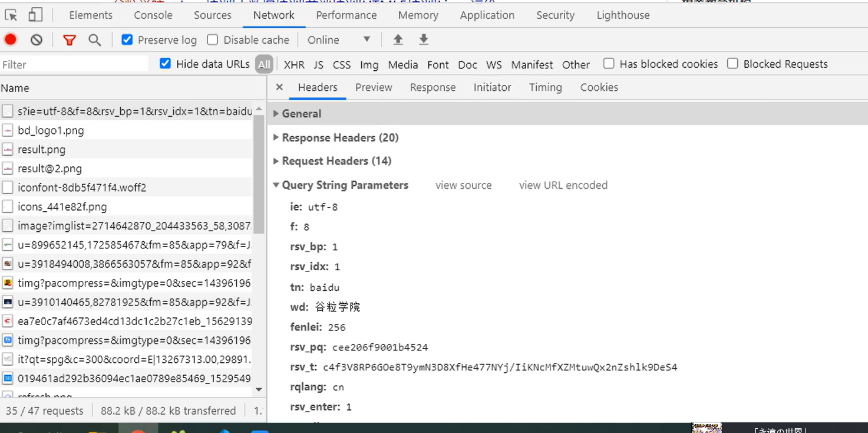Clear the network log
Screen dimensions: 868x433
click(37, 40)
